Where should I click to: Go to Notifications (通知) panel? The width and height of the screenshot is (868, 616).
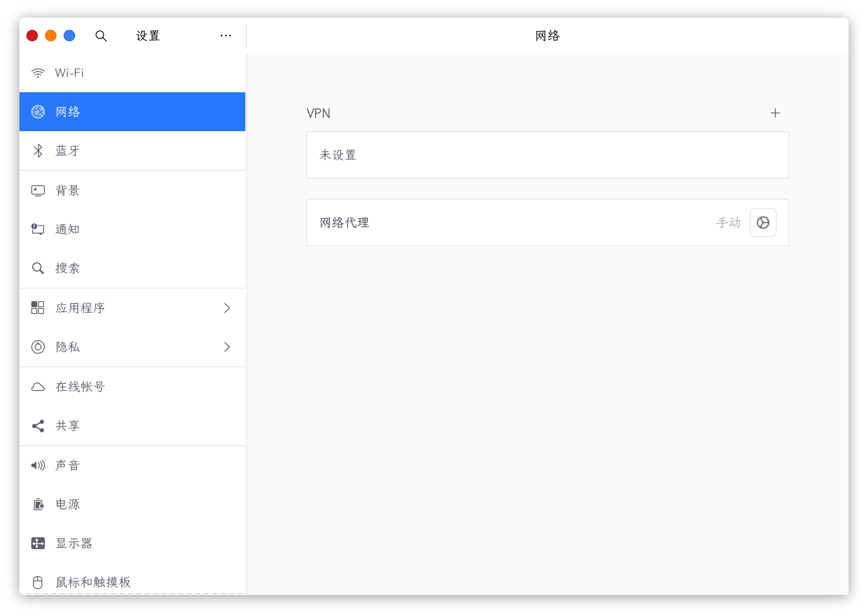[x=68, y=229]
